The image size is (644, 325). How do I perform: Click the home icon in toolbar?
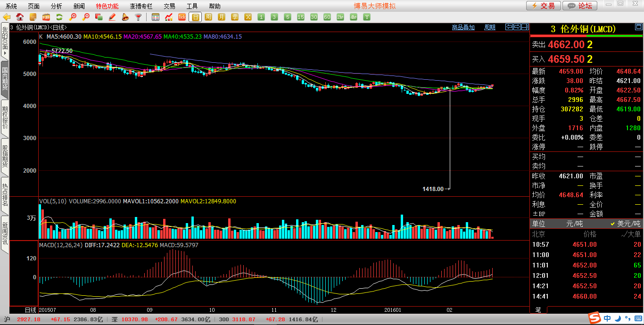(x=20, y=17)
